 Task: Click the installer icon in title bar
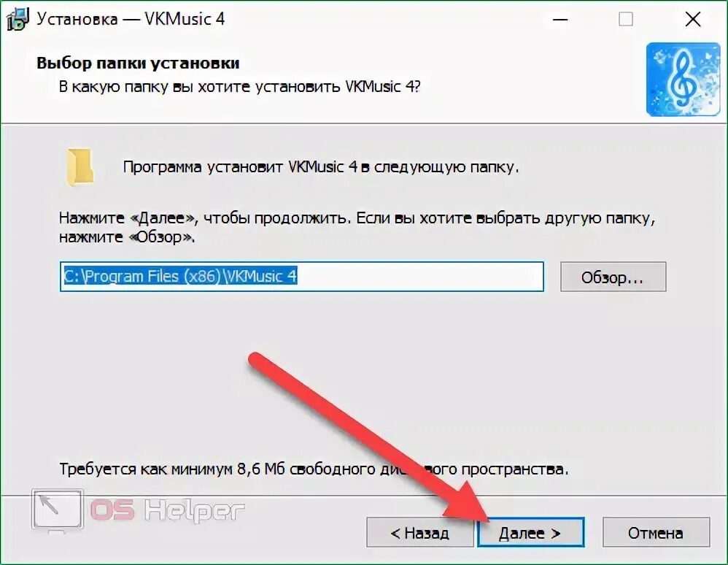click(x=18, y=19)
